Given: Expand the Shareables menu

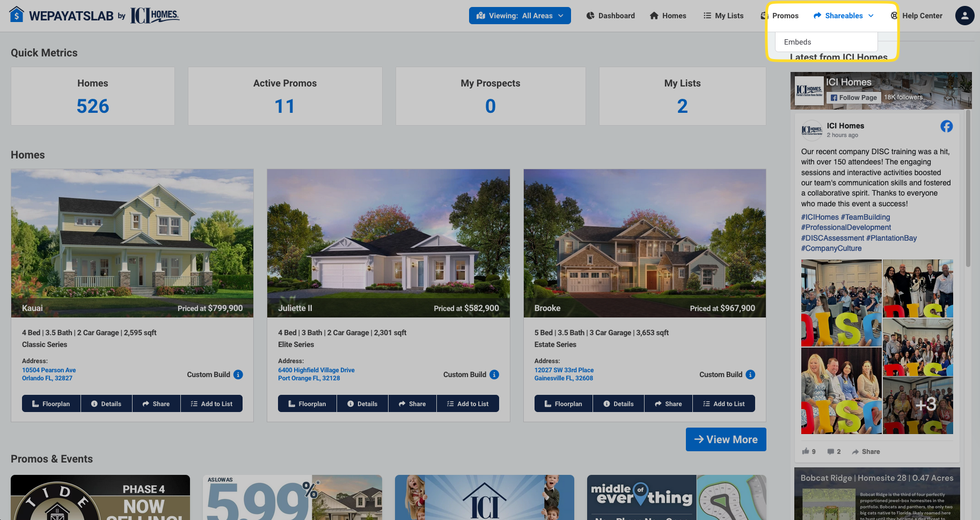Looking at the screenshot, I should click(x=844, y=16).
